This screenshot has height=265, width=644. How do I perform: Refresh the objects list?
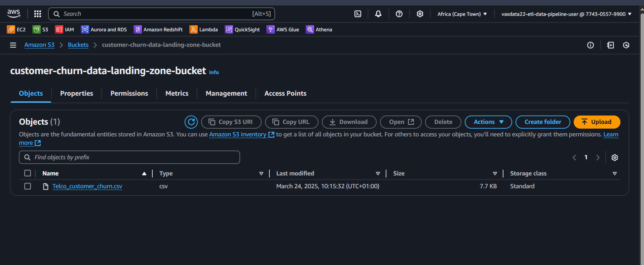point(191,122)
